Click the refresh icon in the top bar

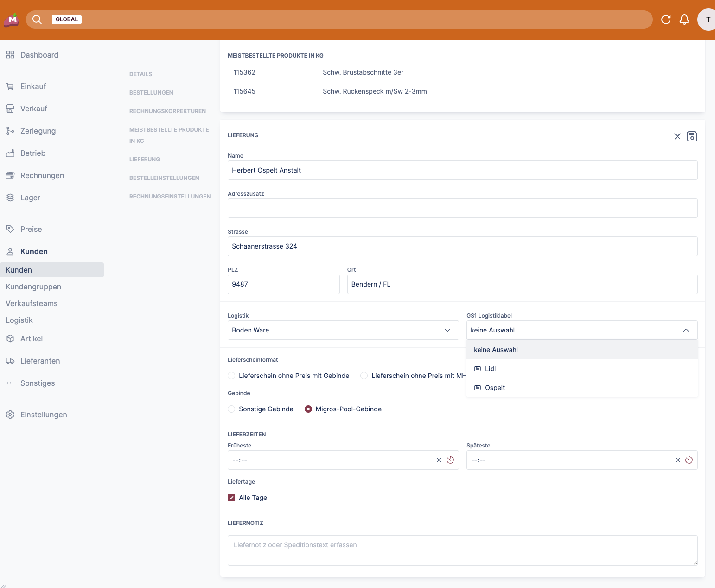pyautogui.click(x=666, y=19)
